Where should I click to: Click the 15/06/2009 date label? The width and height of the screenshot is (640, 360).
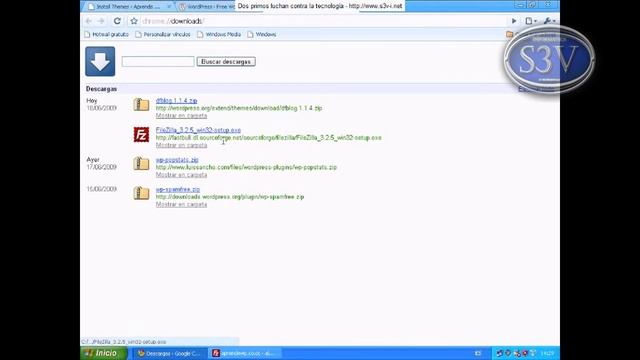click(101, 189)
